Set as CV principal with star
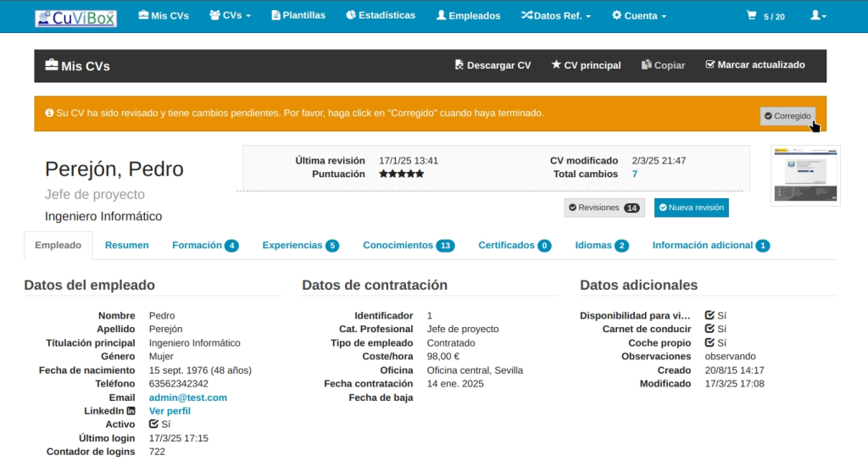 (x=586, y=65)
